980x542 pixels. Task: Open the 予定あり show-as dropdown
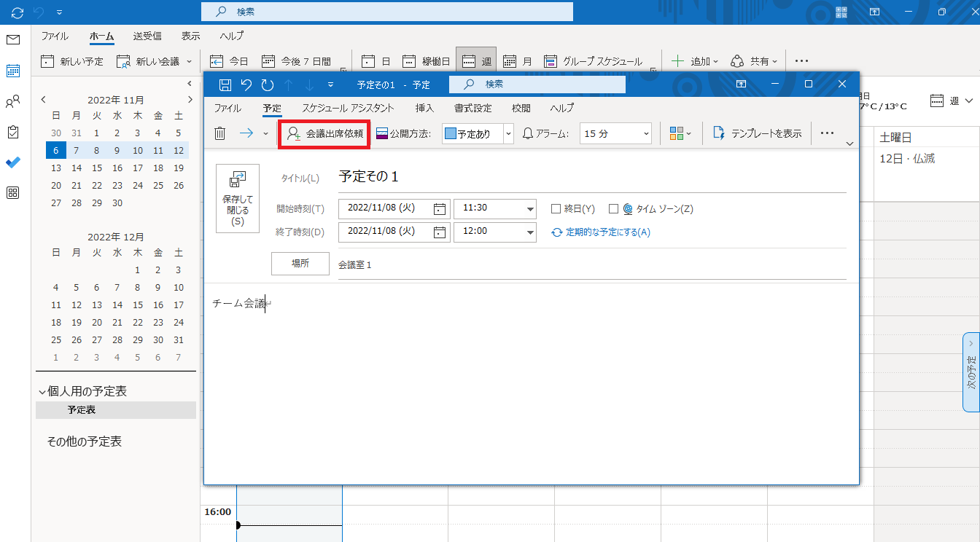coord(508,133)
